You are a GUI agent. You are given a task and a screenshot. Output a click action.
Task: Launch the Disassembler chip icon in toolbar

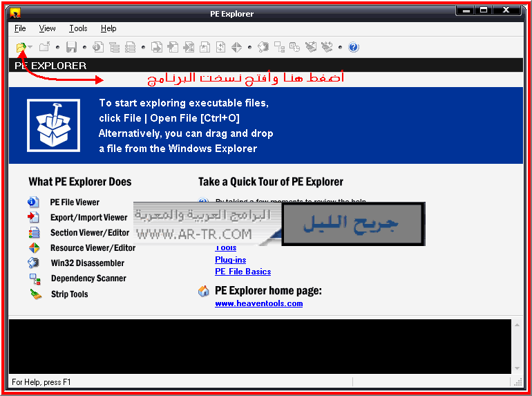tap(263, 47)
